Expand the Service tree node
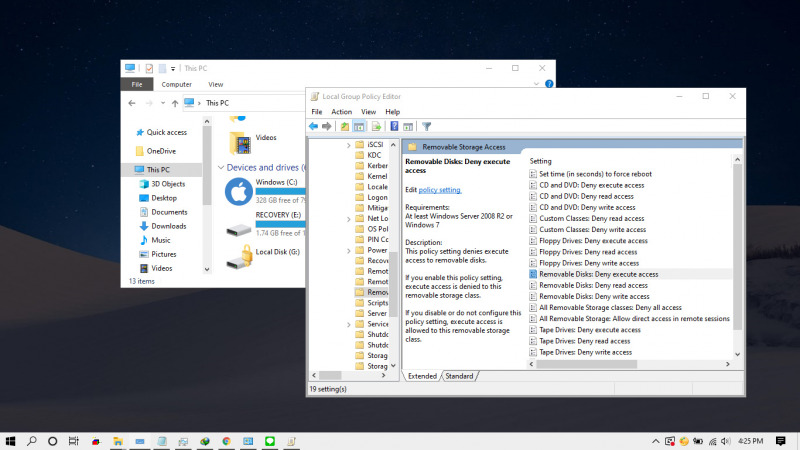Image resolution: width=800 pixels, height=450 pixels. (348, 324)
